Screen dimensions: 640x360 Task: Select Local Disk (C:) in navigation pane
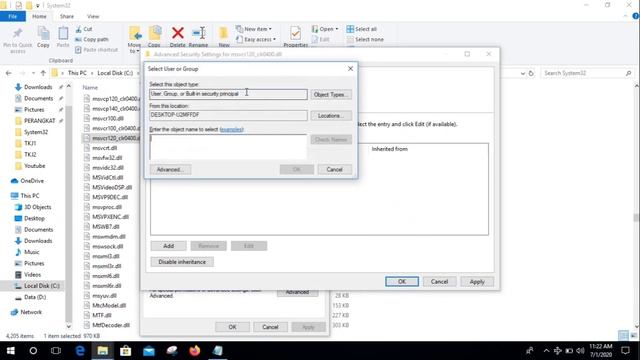[42, 286]
